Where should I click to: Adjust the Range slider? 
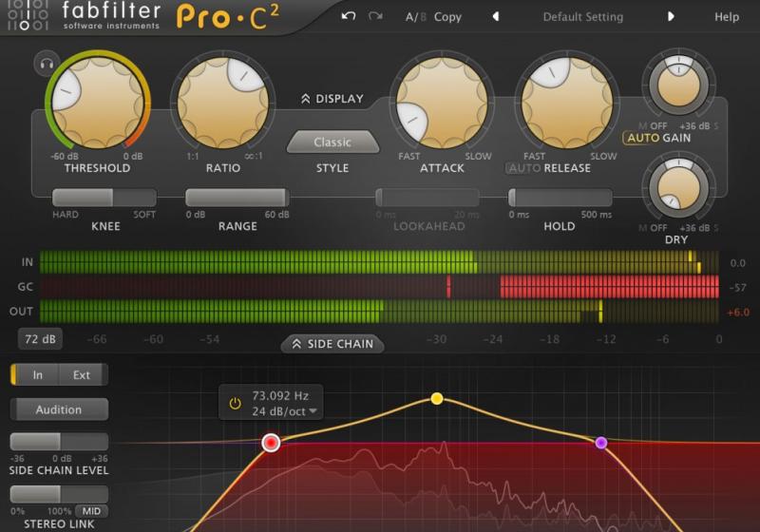(237, 198)
